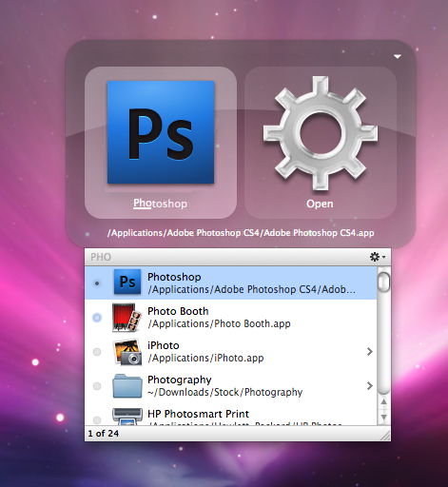Click the ~/Downloads/Stock/Photography path
448x487 pixels.
point(225,392)
